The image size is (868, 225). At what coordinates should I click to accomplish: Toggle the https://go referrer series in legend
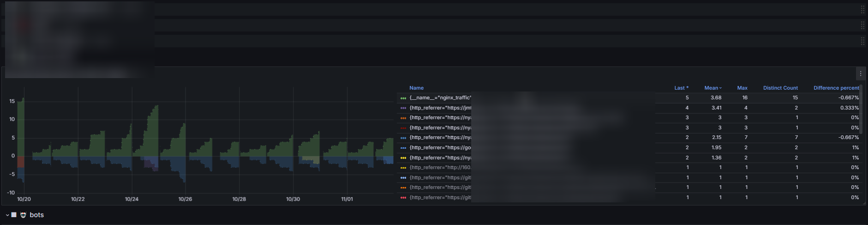click(x=440, y=148)
